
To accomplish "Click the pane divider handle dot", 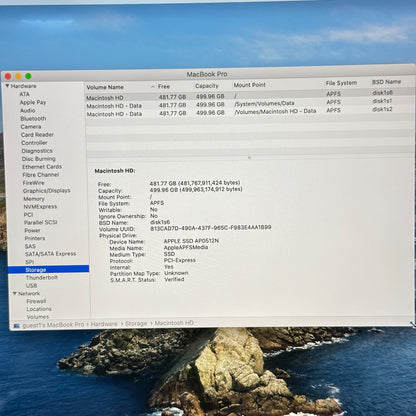I will coord(249,157).
